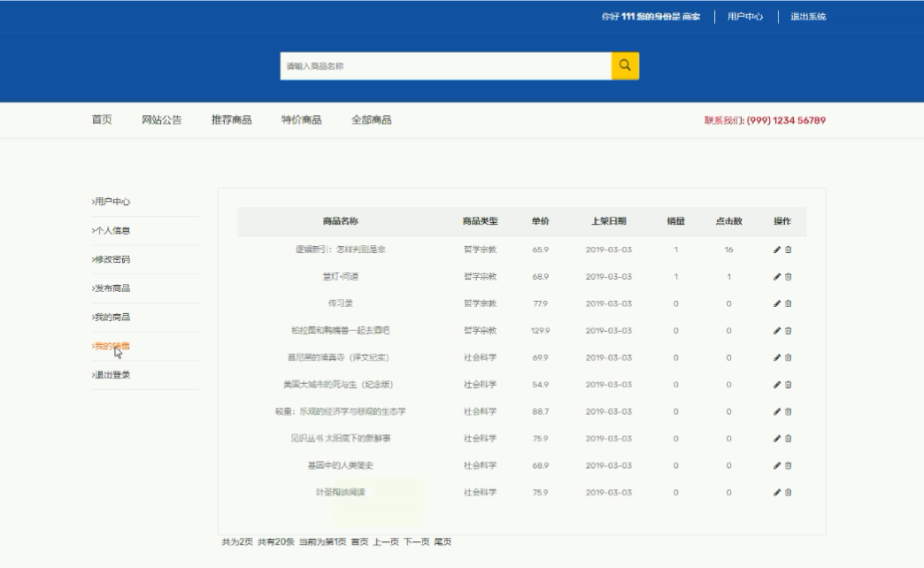Go to 推荐商品 in navigation
Screen dimensions: 924x568
click(x=232, y=119)
